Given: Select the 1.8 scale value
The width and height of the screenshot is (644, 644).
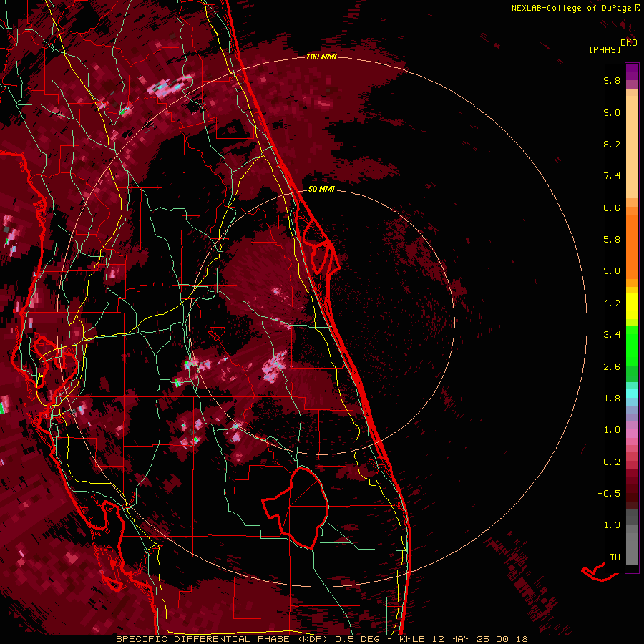Looking at the screenshot, I should coord(612,399).
